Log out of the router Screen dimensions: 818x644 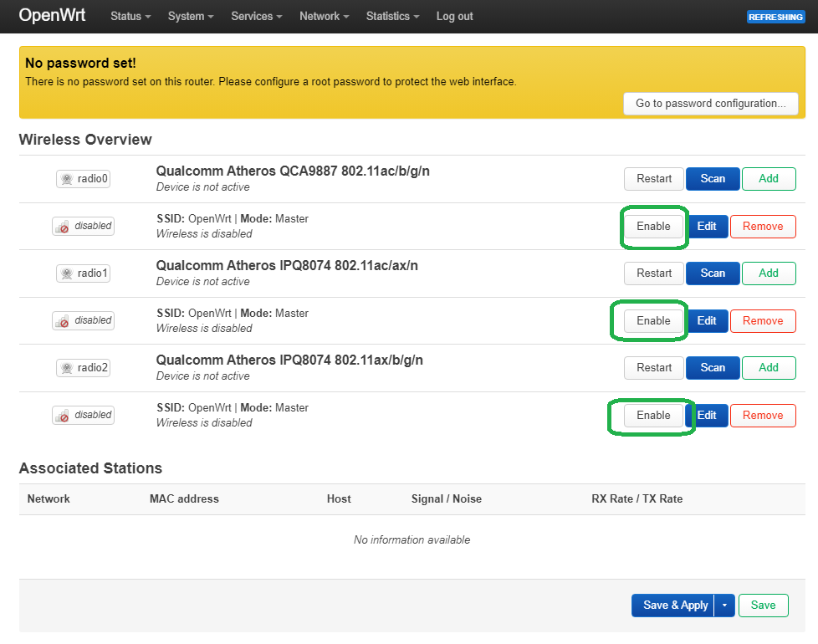(454, 16)
